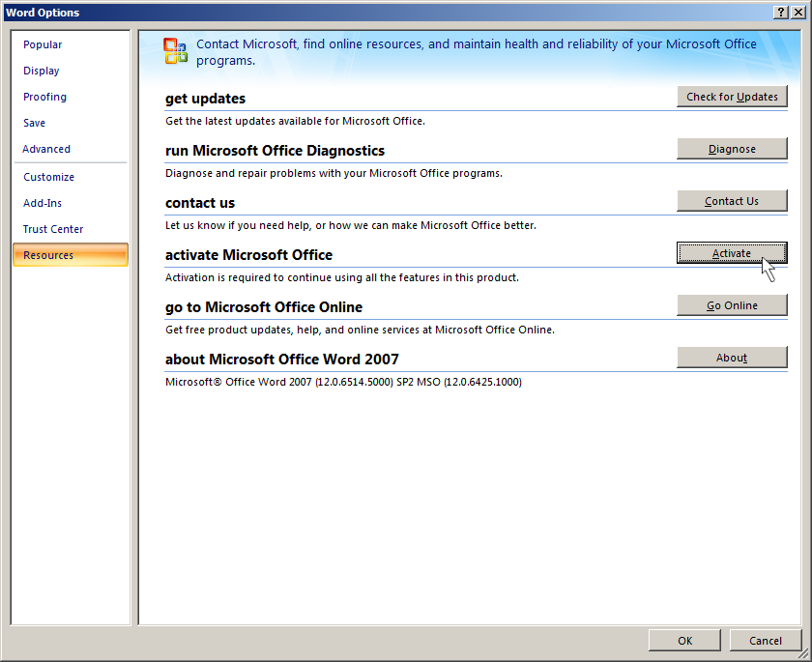
Task: Open the About Word 2007 button
Action: coord(732,358)
